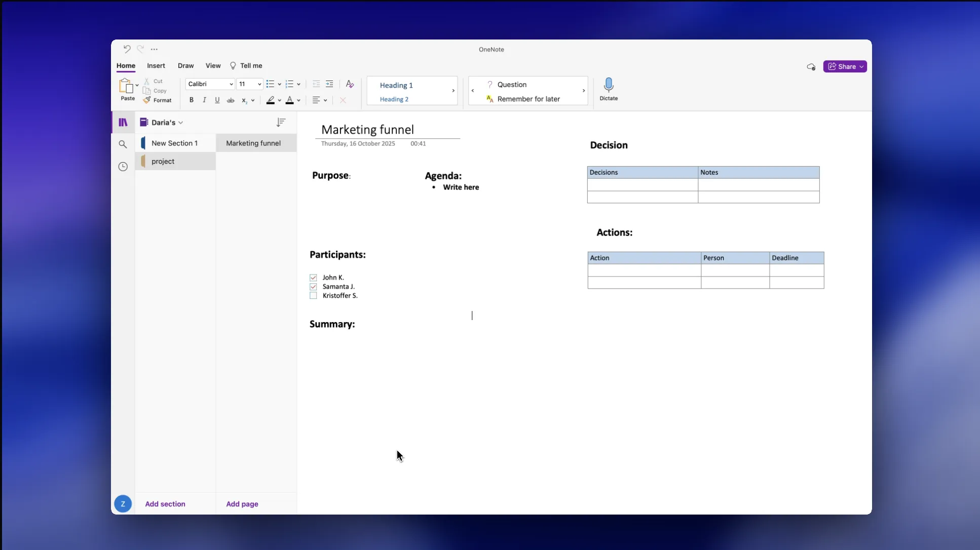This screenshot has height=550, width=980.
Task: Click the Add page button
Action: (x=242, y=503)
